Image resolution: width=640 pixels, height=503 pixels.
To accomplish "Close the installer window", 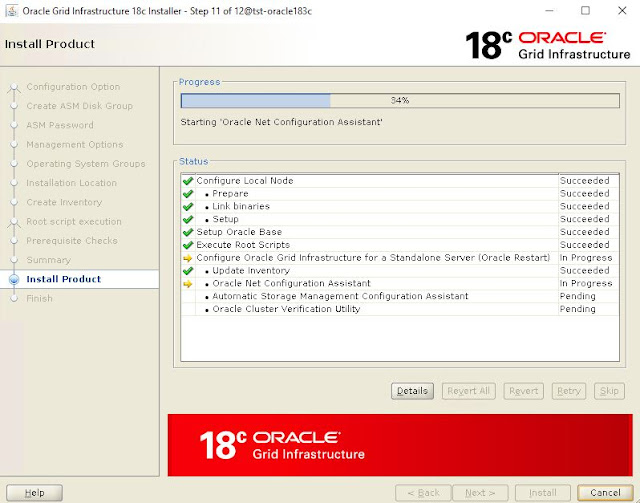I will pyautogui.click(x=622, y=11).
